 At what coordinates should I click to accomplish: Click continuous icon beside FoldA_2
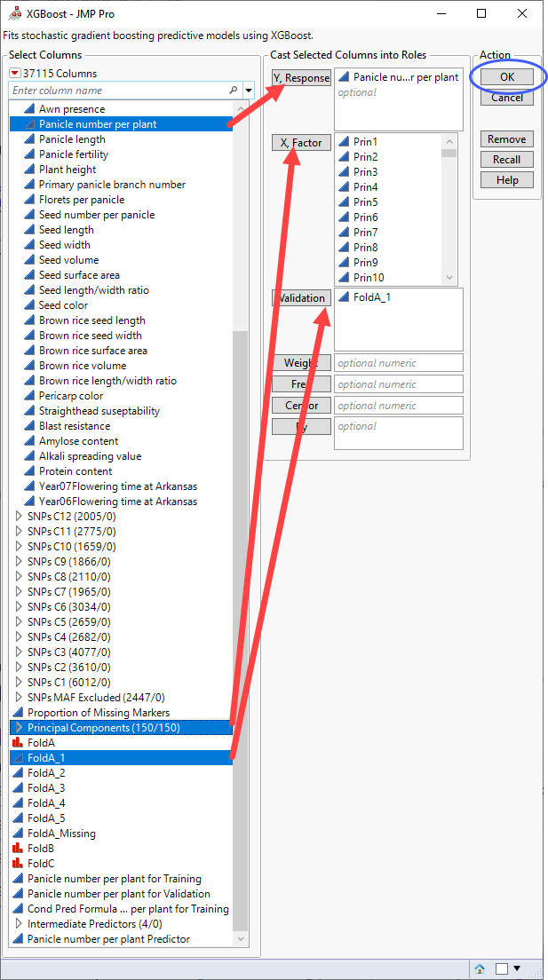pos(18,773)
